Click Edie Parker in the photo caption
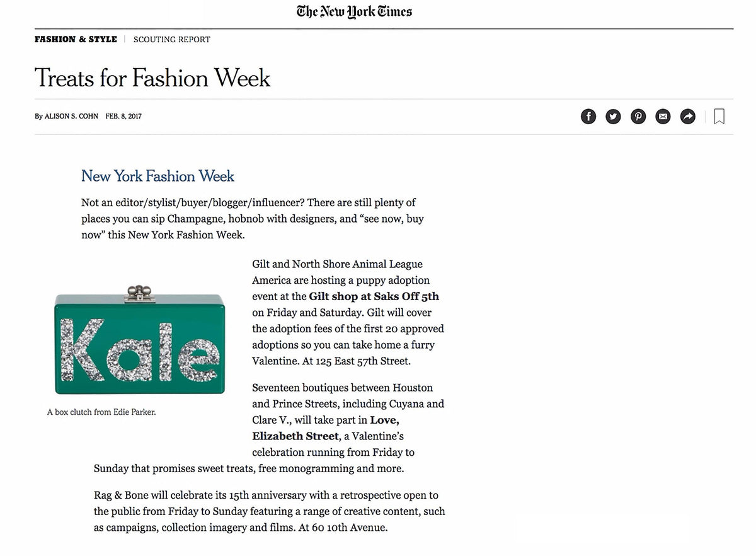Viewport: 756px width, 556px height. pyautogui.click(x=135, y=412)
